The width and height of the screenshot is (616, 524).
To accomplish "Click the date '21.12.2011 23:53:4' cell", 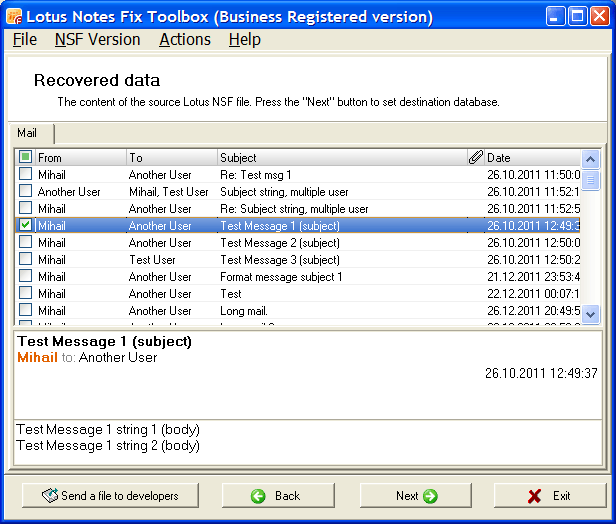I will (533, 277).
